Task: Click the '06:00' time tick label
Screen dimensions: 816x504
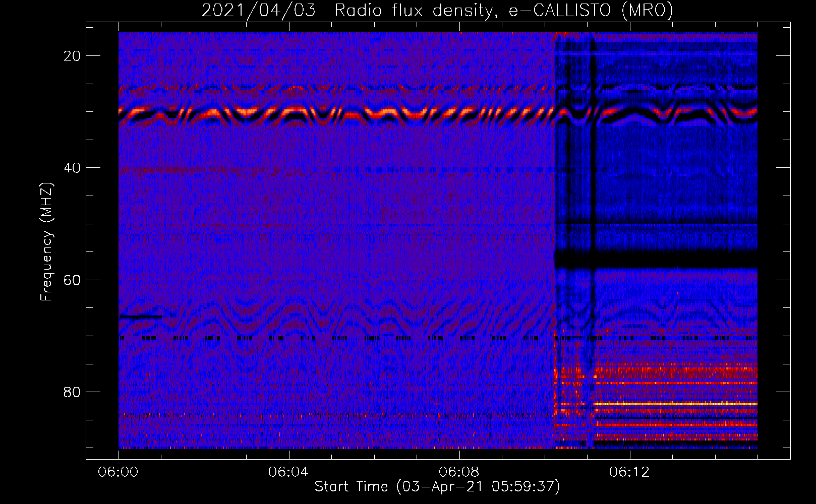Action: pyautogui.click(x=119, y=472)
